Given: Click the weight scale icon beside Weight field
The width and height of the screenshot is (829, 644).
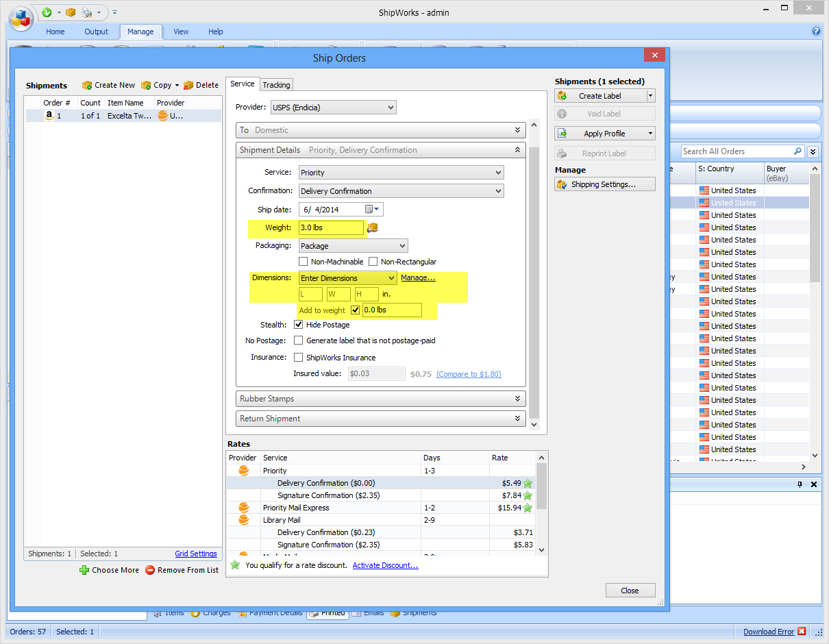Looking at the screenshot, I should click(x=372, y=227).
